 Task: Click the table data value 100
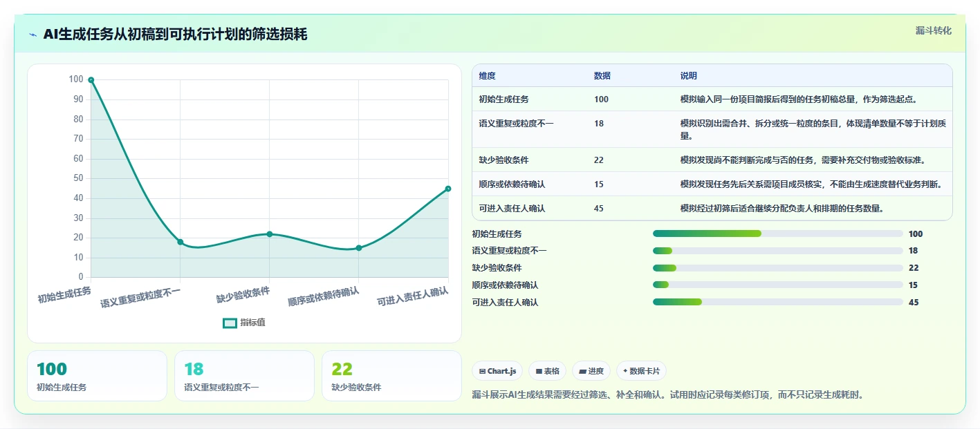(601, 99)
